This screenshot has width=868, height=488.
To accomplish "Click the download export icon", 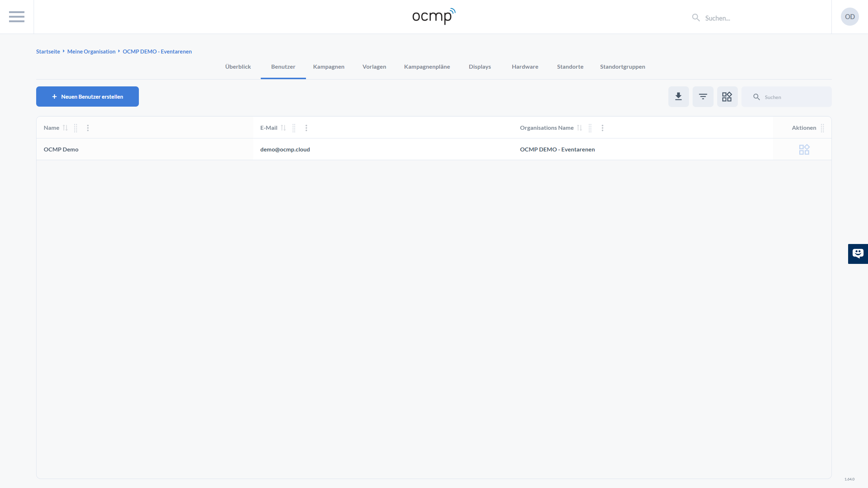I will (x=678, y=97).
